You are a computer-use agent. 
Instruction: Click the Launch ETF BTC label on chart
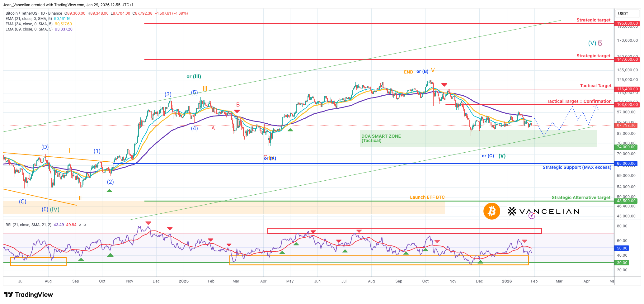pos(427,197)
